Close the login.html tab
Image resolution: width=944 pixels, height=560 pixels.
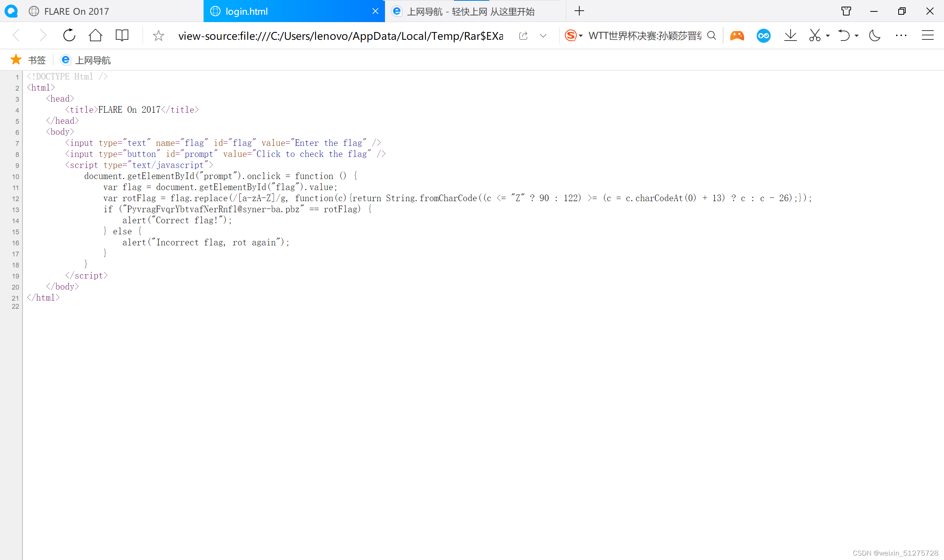375,11
